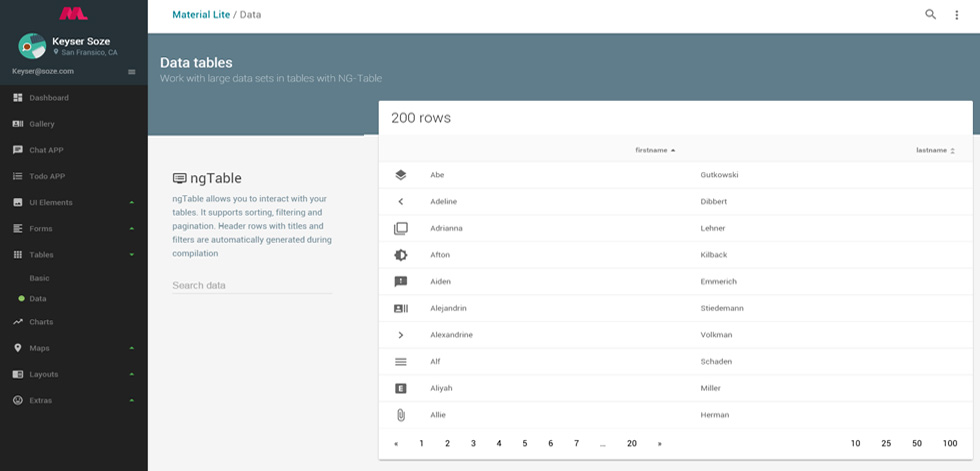Viewport: 980px width, 471px height.
Task: Click the search magnifier icon in header
Action: [x=931, y=14]
